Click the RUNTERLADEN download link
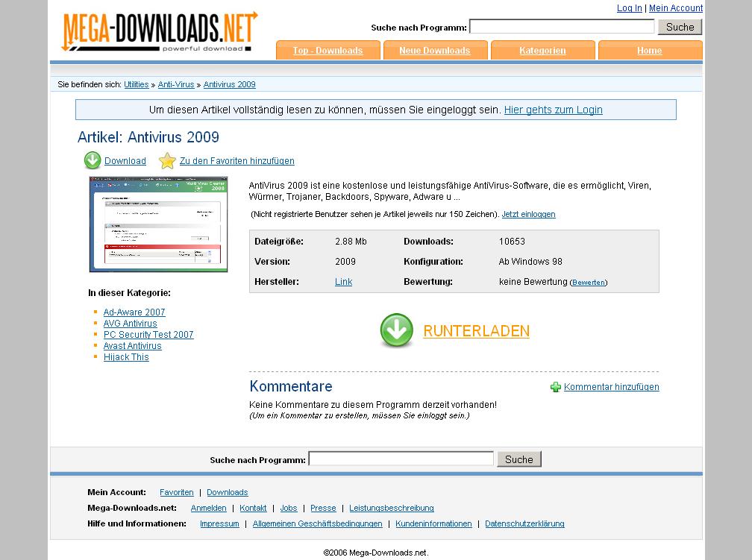Viewport: 752px width, 560px height. pyautogui.click(x=476, y=331)
